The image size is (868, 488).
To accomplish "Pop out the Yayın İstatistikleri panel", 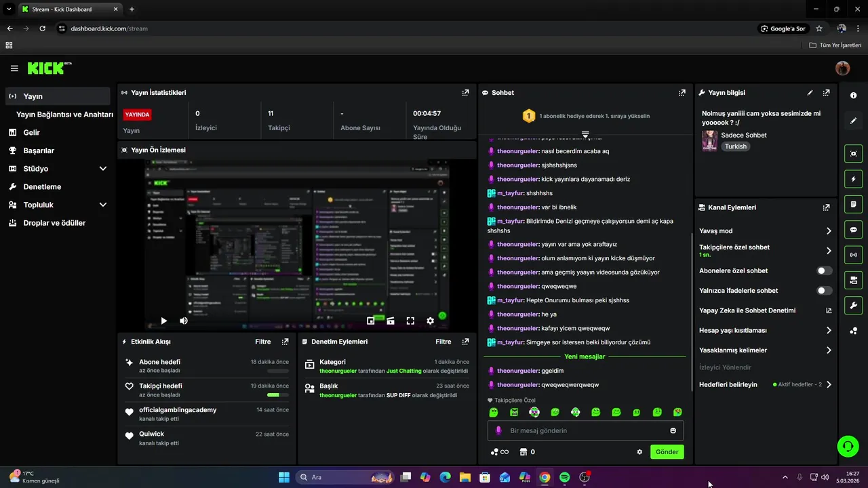I will tap(465, 93).
